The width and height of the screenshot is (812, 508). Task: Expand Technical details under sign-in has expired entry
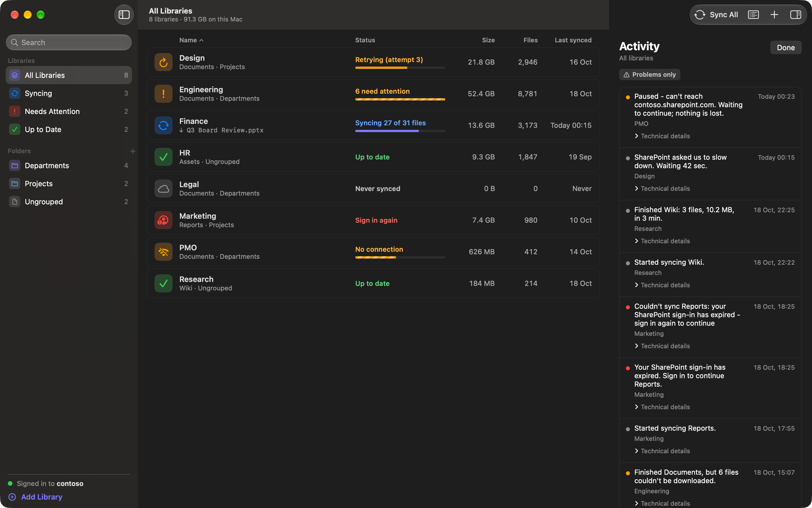click(x=662, y=407)
